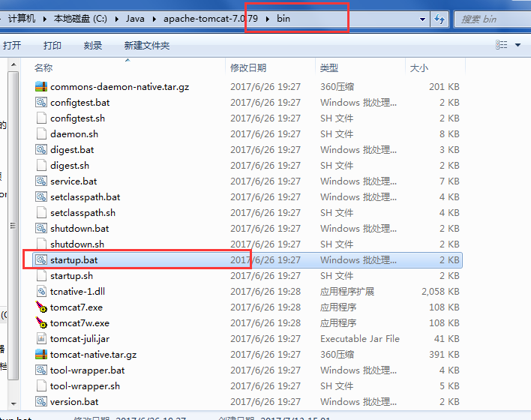Click the shutdown.sh file icon
Image resolution: width=531 pixels, height=420 pixels.
(x=41, y=244)
